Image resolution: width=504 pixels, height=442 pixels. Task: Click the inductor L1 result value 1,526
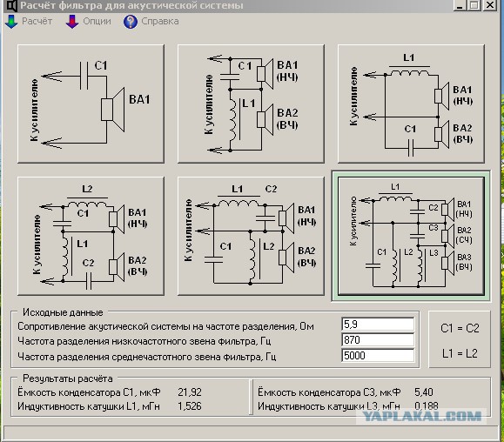pos(190,406)
